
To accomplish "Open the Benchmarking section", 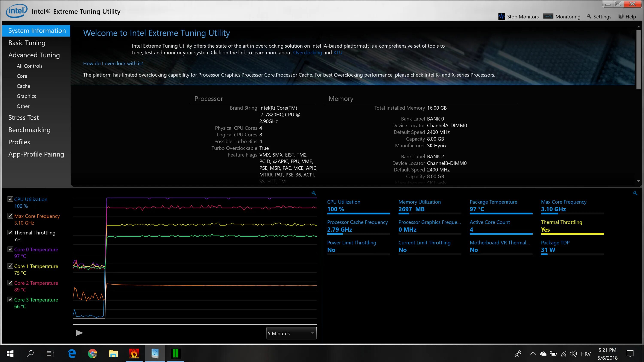I will click(29, 130).
